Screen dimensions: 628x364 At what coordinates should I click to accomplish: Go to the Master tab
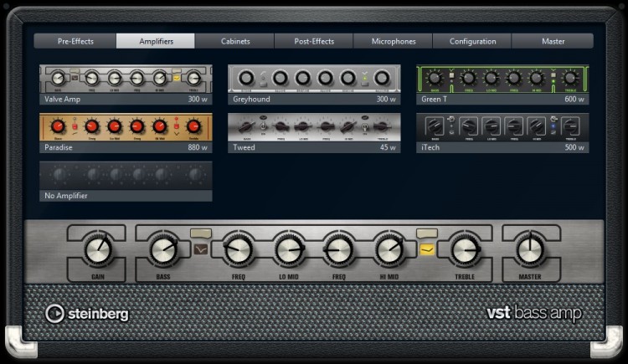point(553,41)
